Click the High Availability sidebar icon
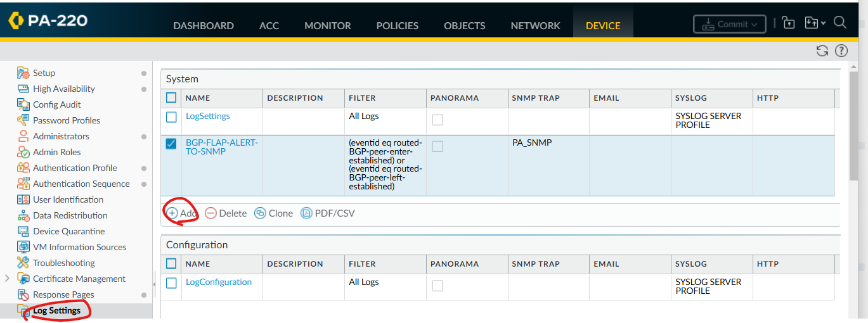This screenshot has height=323, width=868. pyautogui.click(x=23, y=89)
